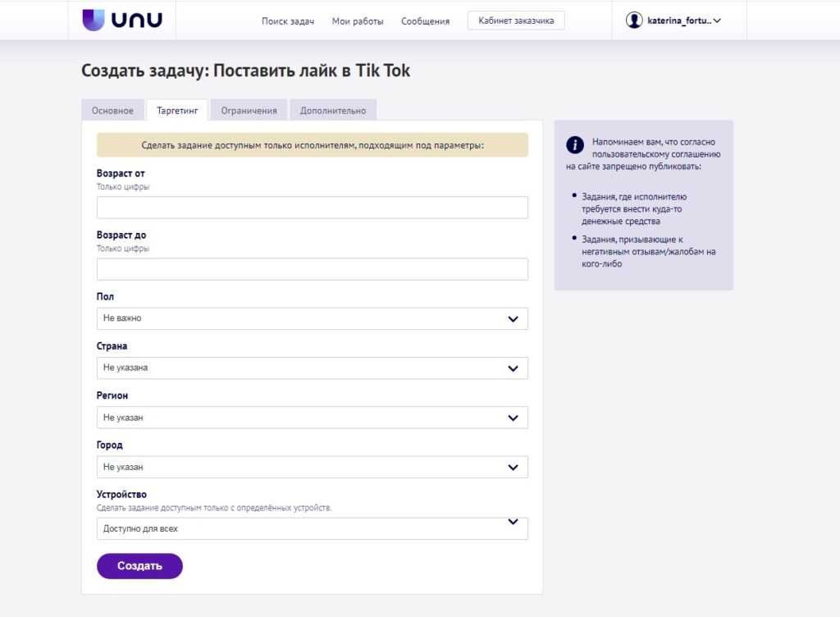Open Мои работы in navigation

point(358,21)
